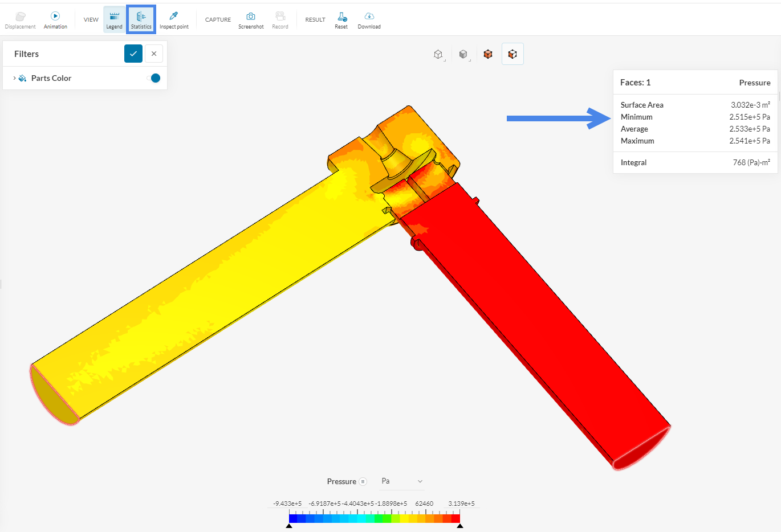Click the Record capture icon

tap(280, 19)
